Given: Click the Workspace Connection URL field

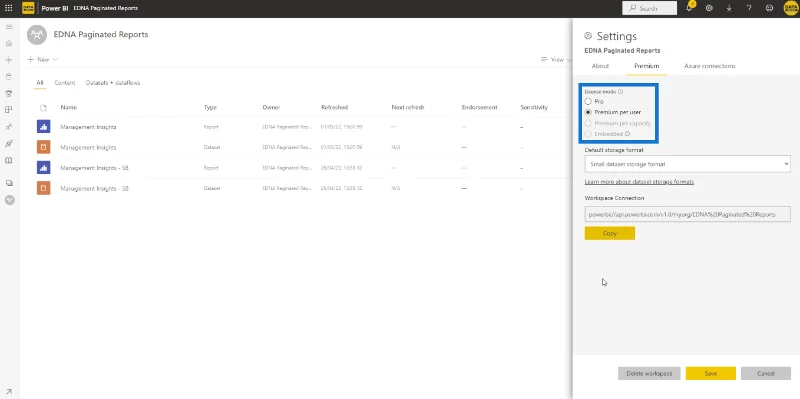Looking at the screenshot, I should click(687, 214).
